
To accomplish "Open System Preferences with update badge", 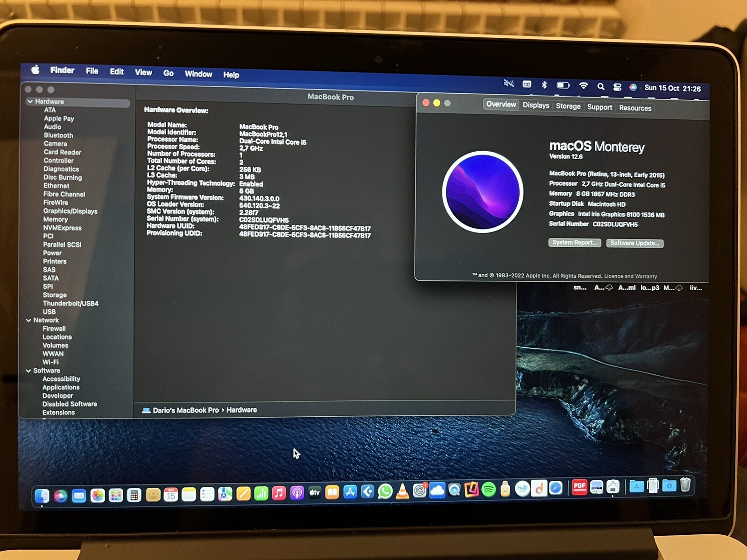I will tap(420, 490).
